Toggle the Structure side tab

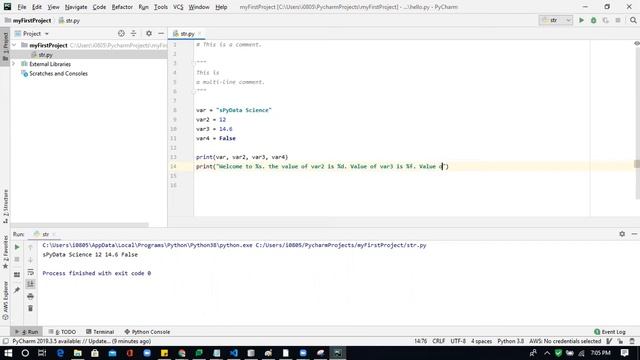tap(5, 206)
